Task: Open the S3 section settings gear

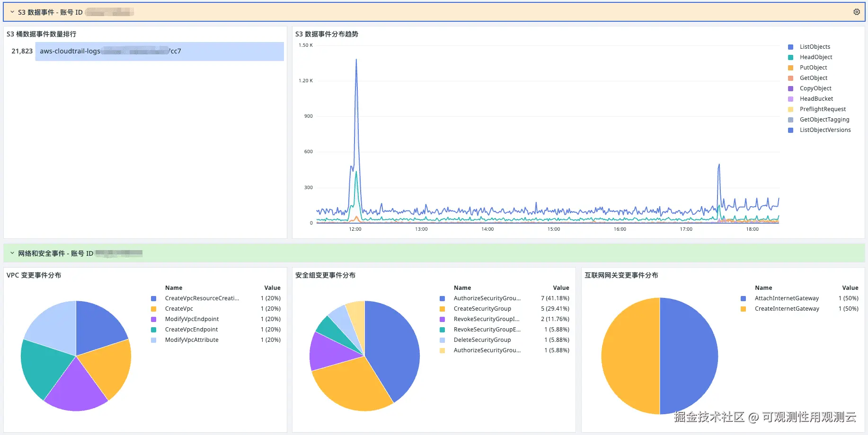Action: (x=856, y=12)
